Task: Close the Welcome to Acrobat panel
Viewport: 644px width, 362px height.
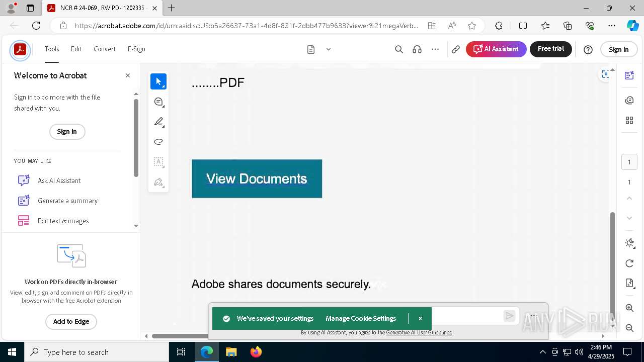Action: (128, 75)
